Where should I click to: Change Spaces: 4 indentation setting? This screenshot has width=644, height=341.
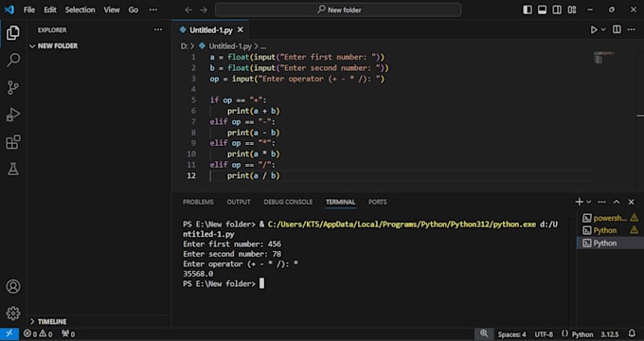tap(511, 334)
